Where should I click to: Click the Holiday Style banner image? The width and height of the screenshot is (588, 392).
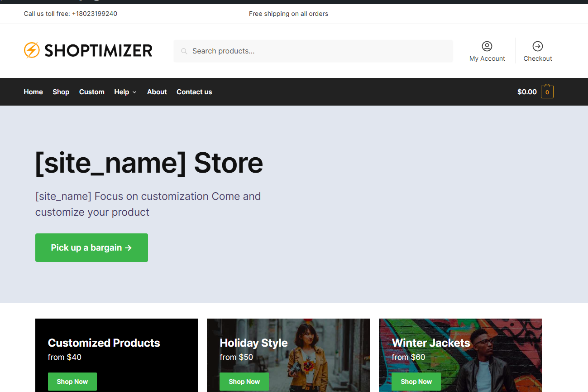tap(288, 355)
